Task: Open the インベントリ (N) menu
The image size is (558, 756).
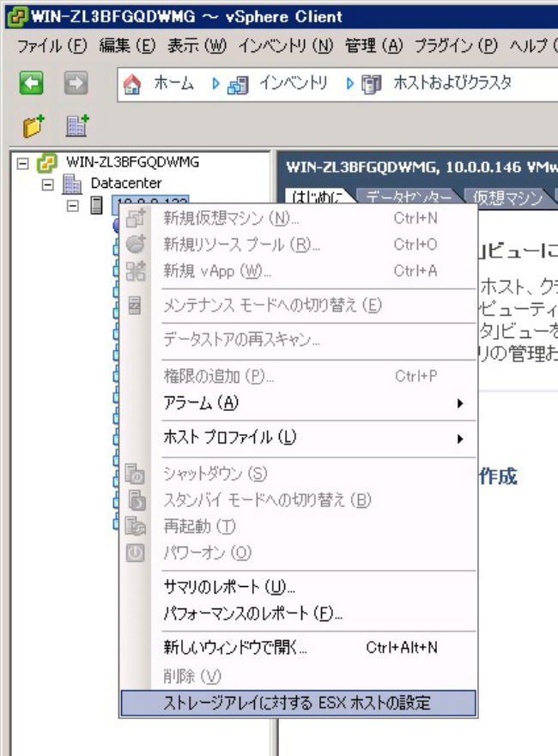Action: click(286, 46)
